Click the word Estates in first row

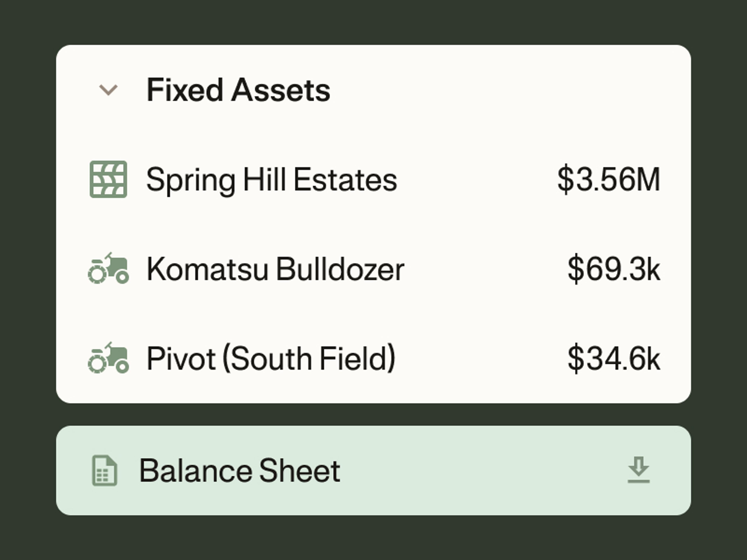(345, 180)
